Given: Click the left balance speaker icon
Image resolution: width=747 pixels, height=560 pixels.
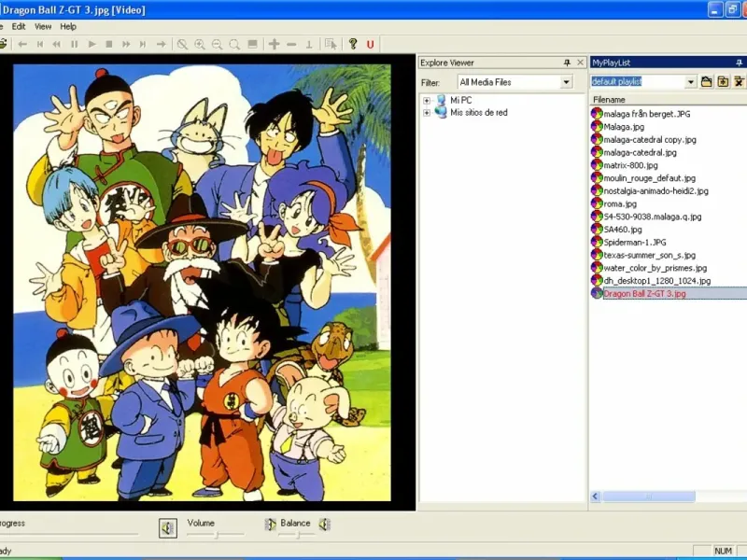Looking at the screenshot, I should pos(270,525).
